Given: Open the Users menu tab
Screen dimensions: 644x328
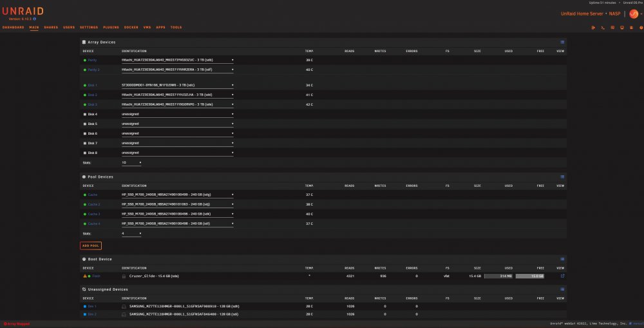Looking at the screenshot, I should [x=69, y=28].
